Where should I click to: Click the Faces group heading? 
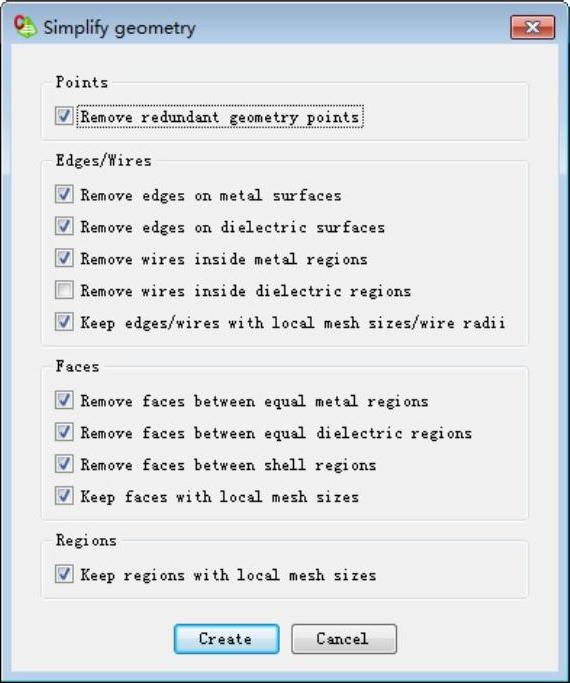tap(78, 366)
